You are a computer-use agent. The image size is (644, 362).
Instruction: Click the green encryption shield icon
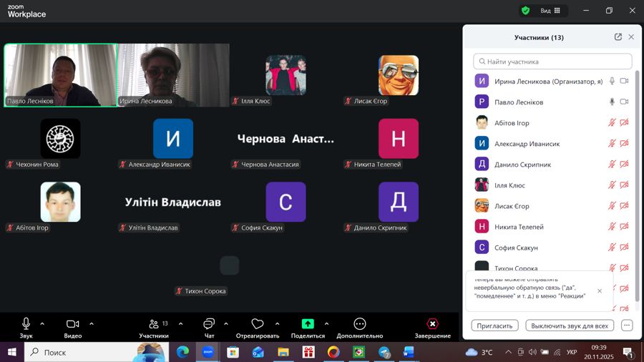(x=525, y=11)
